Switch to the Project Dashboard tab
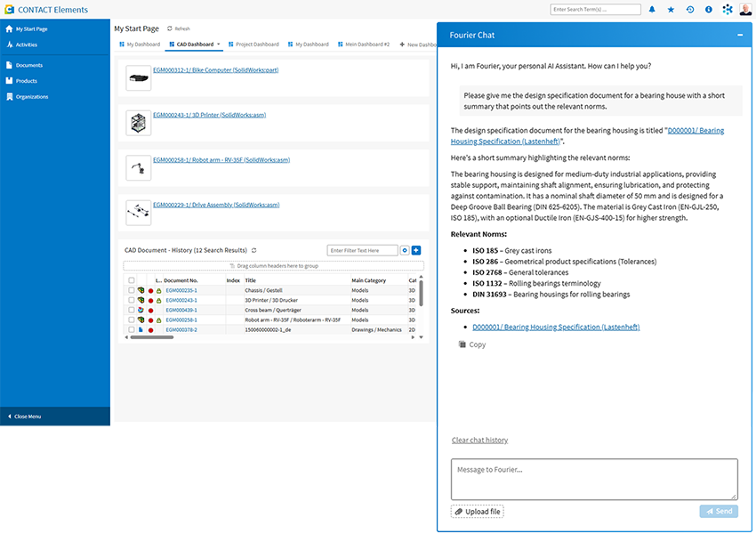 tap(253, 44)
